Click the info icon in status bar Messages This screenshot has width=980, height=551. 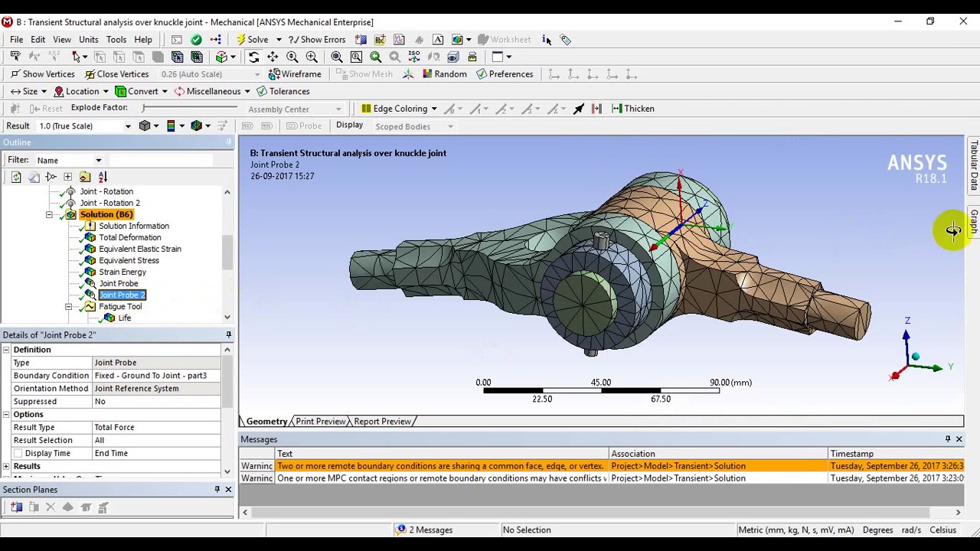(401, 530)
